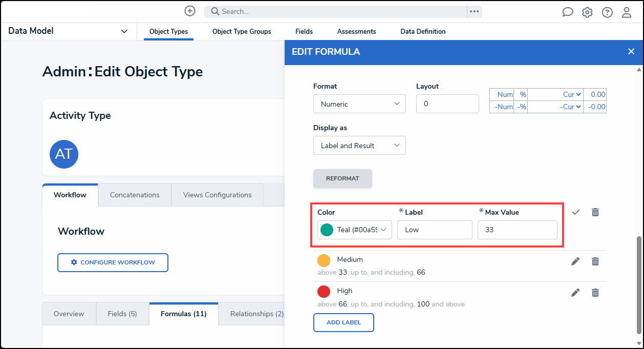Click the help question mark icon
Image resolution: width=644 pixels, height=349 pixels.
tap(607, 12)
